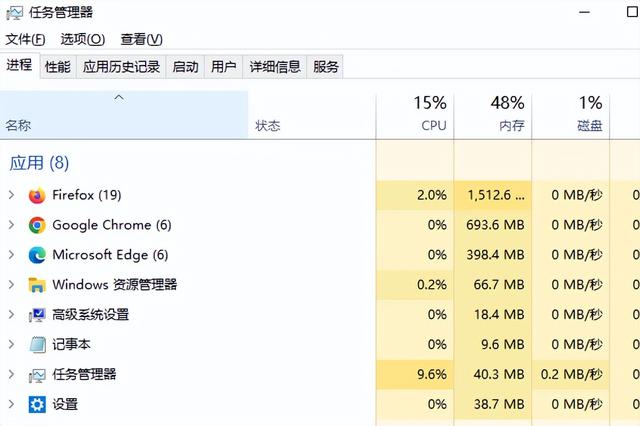Select the 任务管理器 process row icon
Screen dimensions: 640x426
click(x=37, y=375)
